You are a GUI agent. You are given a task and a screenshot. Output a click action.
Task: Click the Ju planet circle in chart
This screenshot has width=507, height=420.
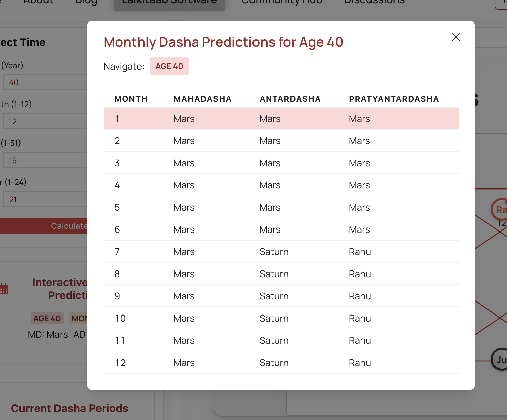499,359
